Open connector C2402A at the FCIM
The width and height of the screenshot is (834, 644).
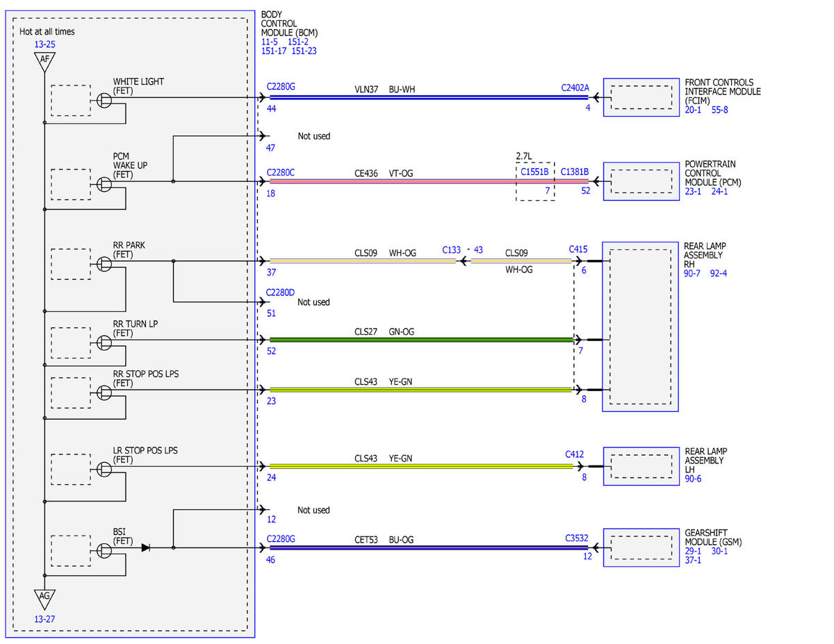point(575,88)
